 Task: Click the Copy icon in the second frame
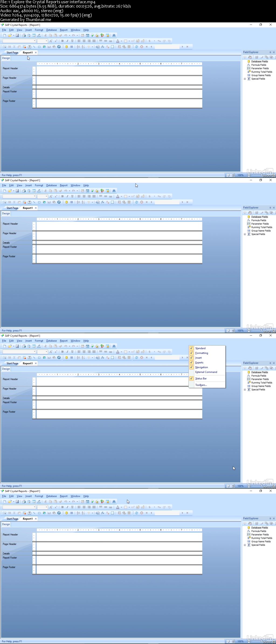pos(50,191)
